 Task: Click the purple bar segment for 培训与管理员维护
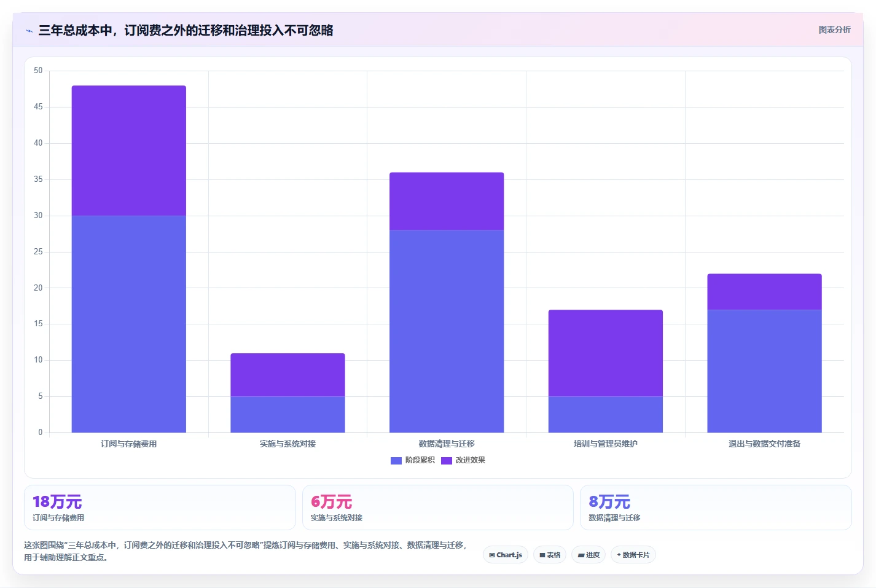606,353
